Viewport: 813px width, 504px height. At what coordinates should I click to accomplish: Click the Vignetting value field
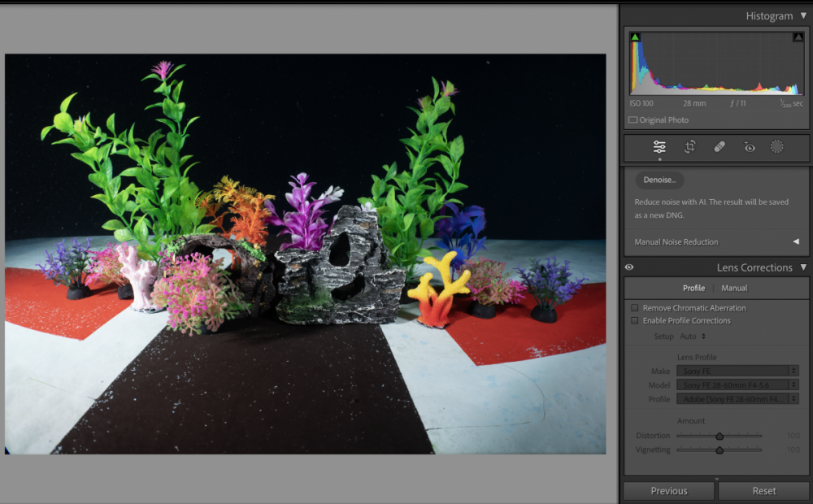pyautogui.click(x=793, y=450)
